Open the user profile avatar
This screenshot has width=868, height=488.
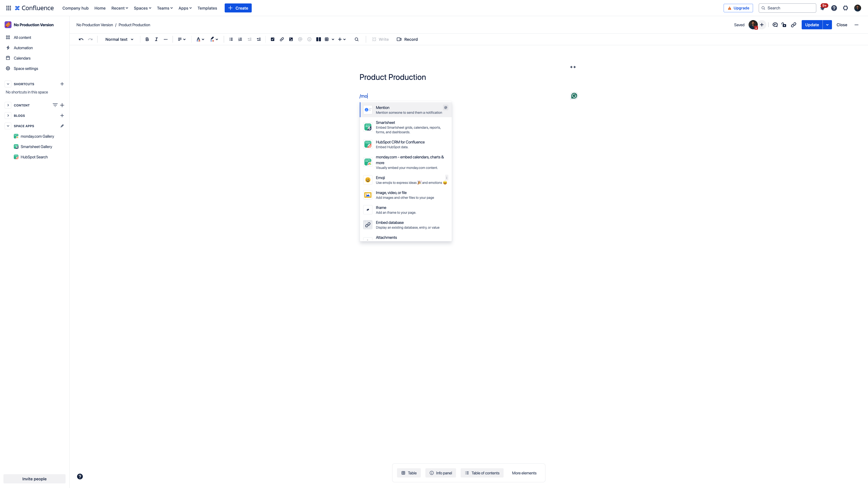click(858, 8)
